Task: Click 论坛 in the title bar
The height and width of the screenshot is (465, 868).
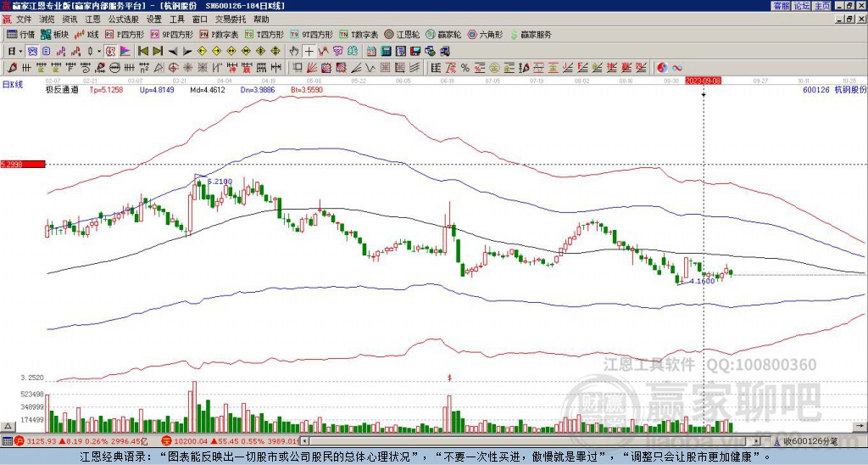Action: (801, 6)
